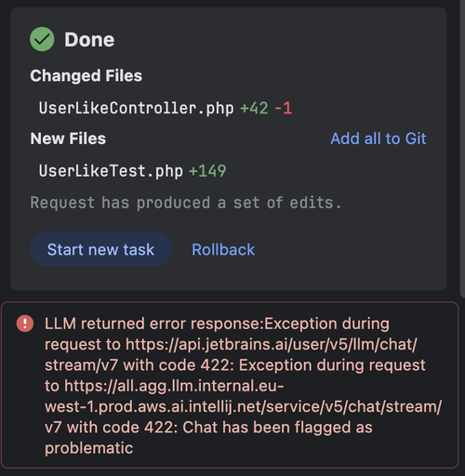Screen dimensions: 465x476
Task: Click the vertical scrollbar on the right edge
Action: point(462,149)
